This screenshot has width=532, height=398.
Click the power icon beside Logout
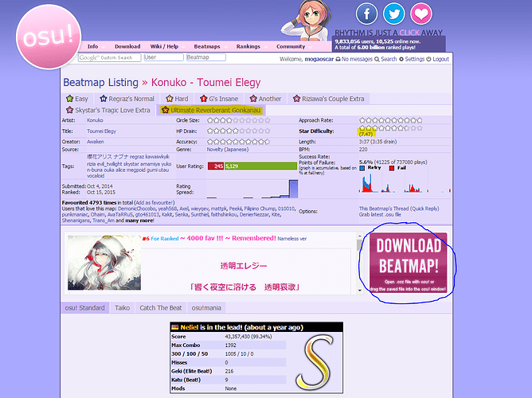click(x=428, y=59)
